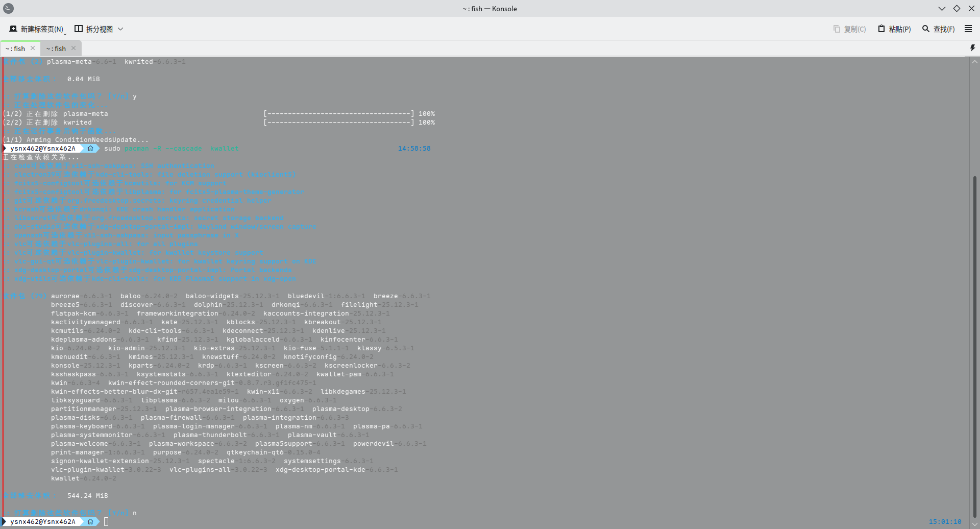Screen dimensions: 980x529
Task: Open 查找 search with magnifier icon
Action: pos(925,29)
